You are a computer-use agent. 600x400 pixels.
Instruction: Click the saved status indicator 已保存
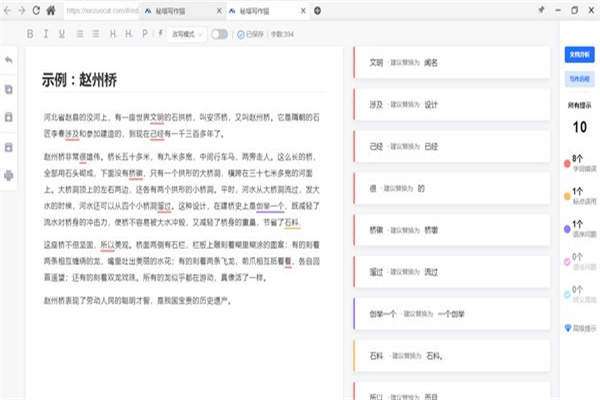[x=250, y=34]
